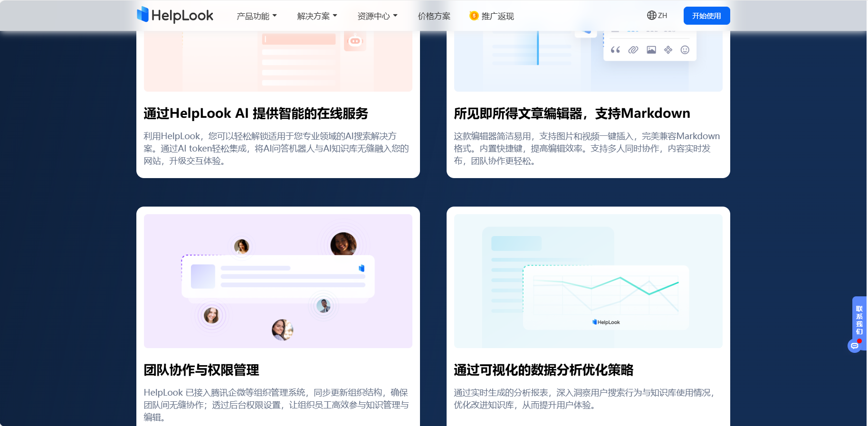Click the component icon in editor illustration
Screen dimensions: 868x426
pyautogui.click(x=668, y=50)
